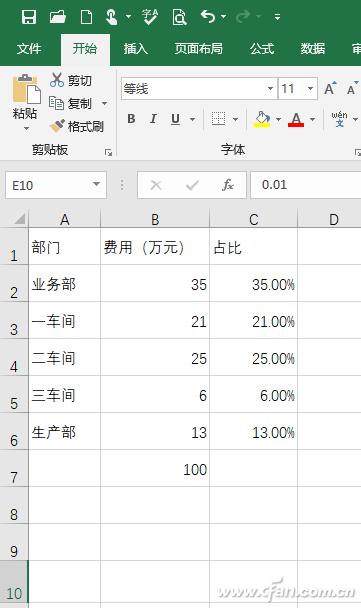
Task: Create new blank document icon
Action: pyautogui.click(x=86, y=17)
